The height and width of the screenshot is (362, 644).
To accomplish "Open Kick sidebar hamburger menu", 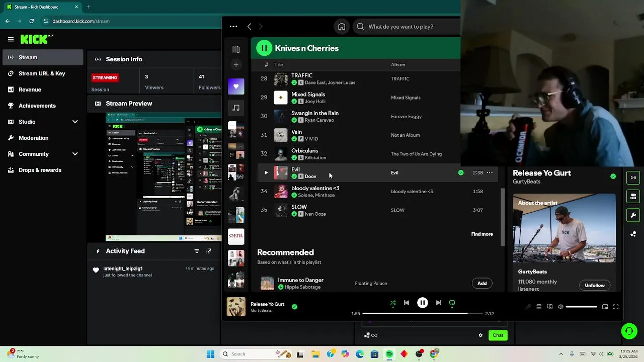I will pyautogui.click(x=11, y=39).
